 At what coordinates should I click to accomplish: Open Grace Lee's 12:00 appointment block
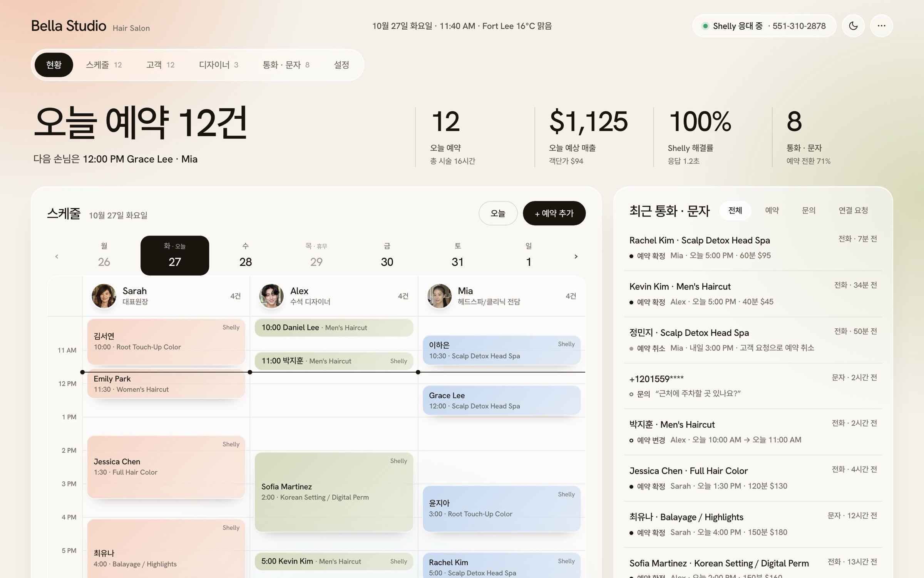click(x=501, y=400)
